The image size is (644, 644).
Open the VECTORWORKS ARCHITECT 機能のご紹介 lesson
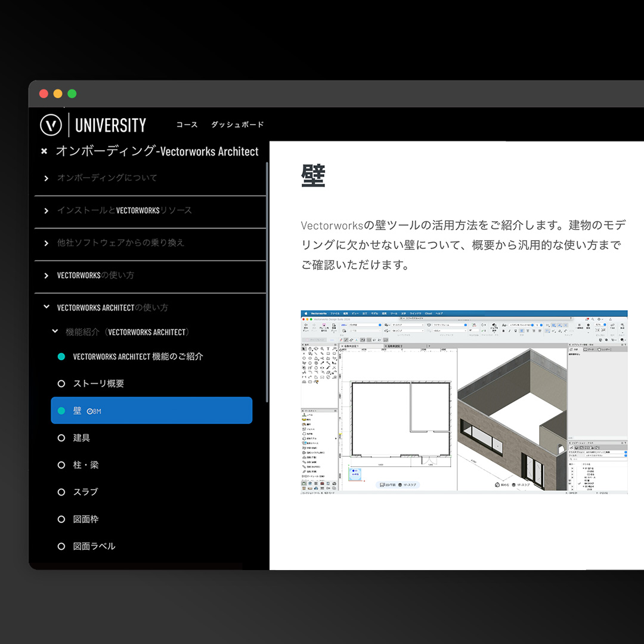(138, 357)
